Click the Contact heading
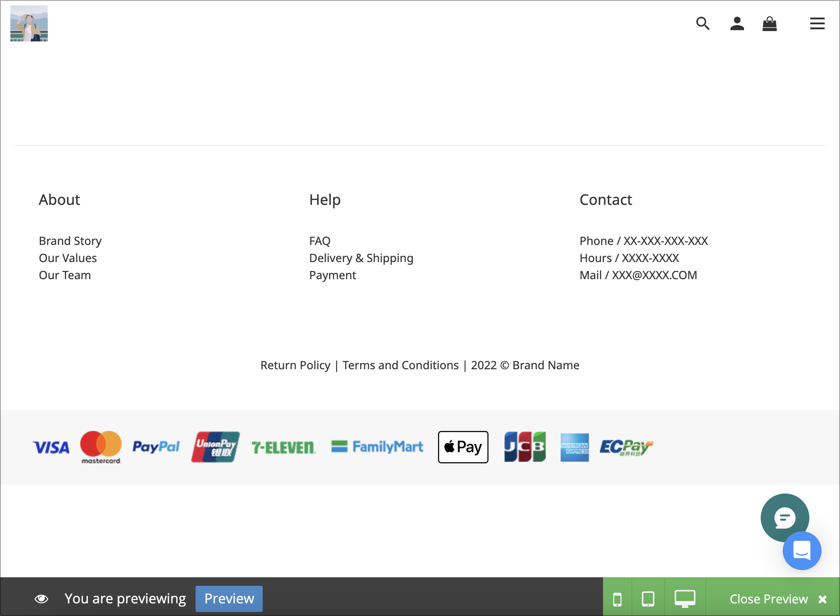Image resolution: width=840 pixels, height=616 pixels. click(x=606, y=199)
